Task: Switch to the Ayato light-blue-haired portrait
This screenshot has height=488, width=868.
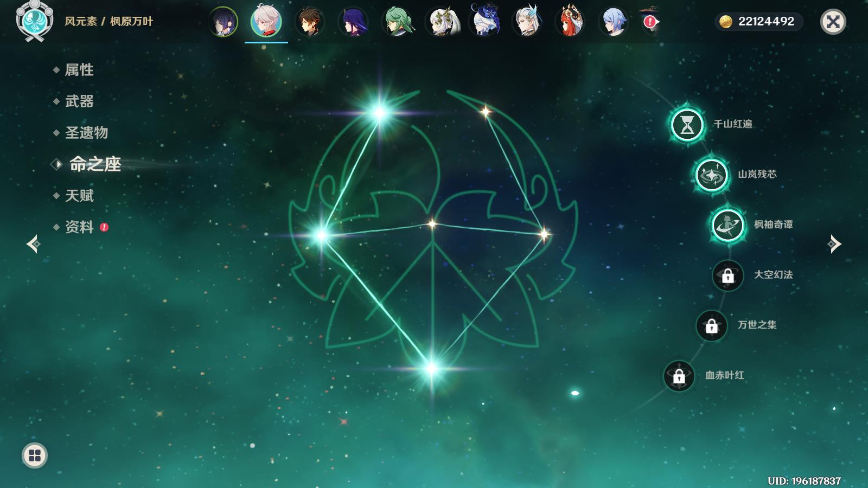Action: [x=614, y=22]
